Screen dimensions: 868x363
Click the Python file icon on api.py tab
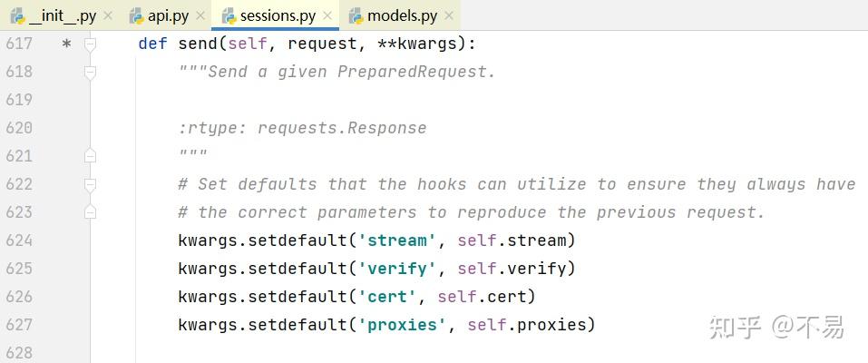(x=137, y=15)
